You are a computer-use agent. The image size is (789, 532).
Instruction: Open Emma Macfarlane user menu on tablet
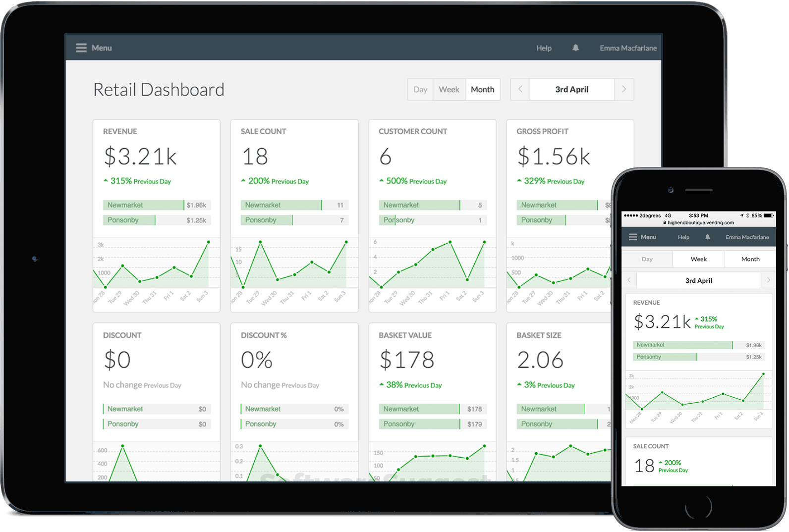[x=628, y=48]
